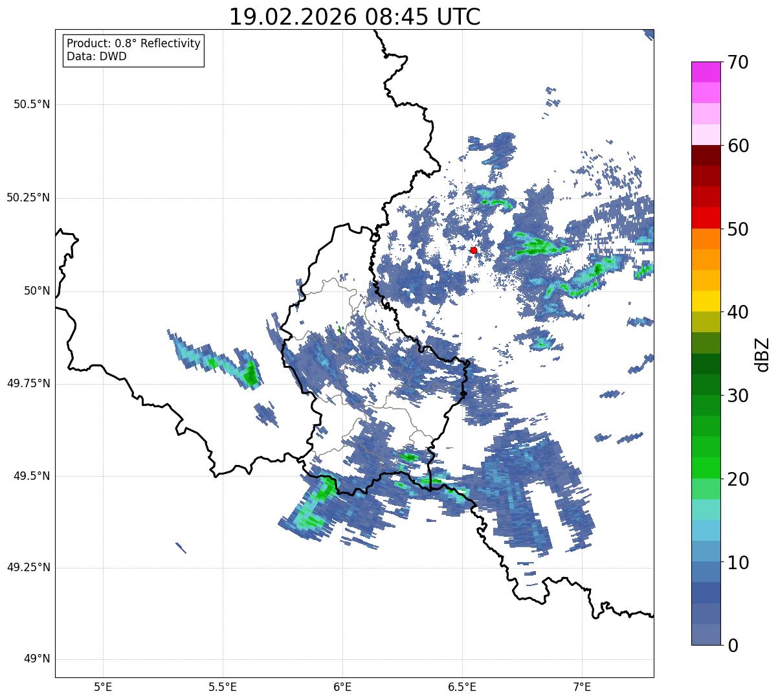This screenshot has width=778, height=700.
Task: Click the 6°E longitude label
Action: tap(342, 688)
